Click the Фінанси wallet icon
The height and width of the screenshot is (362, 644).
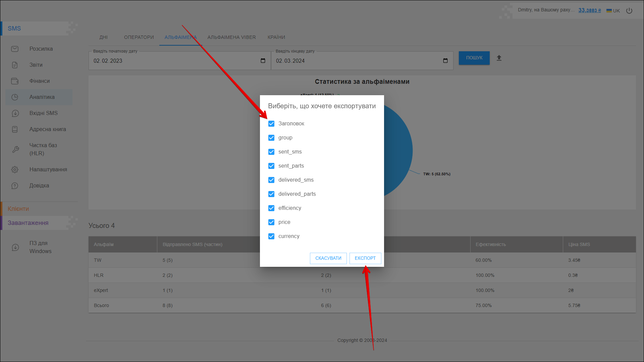click(15, 81)
